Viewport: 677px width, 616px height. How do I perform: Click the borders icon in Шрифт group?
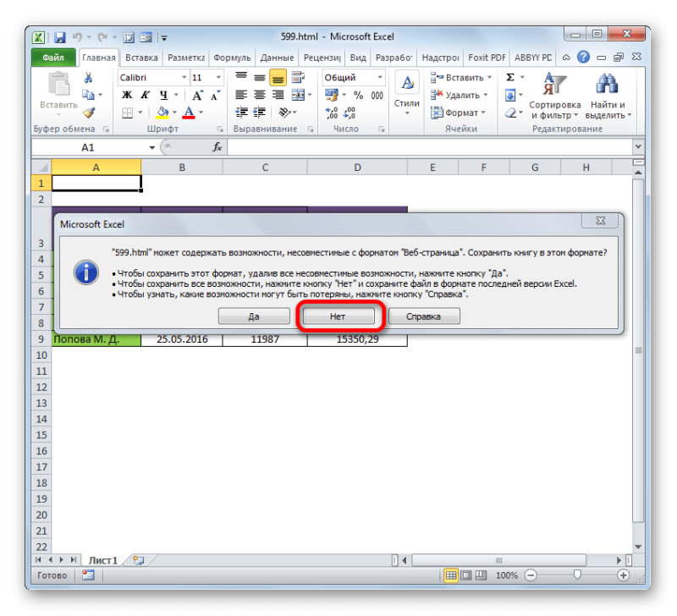[128, 113]
